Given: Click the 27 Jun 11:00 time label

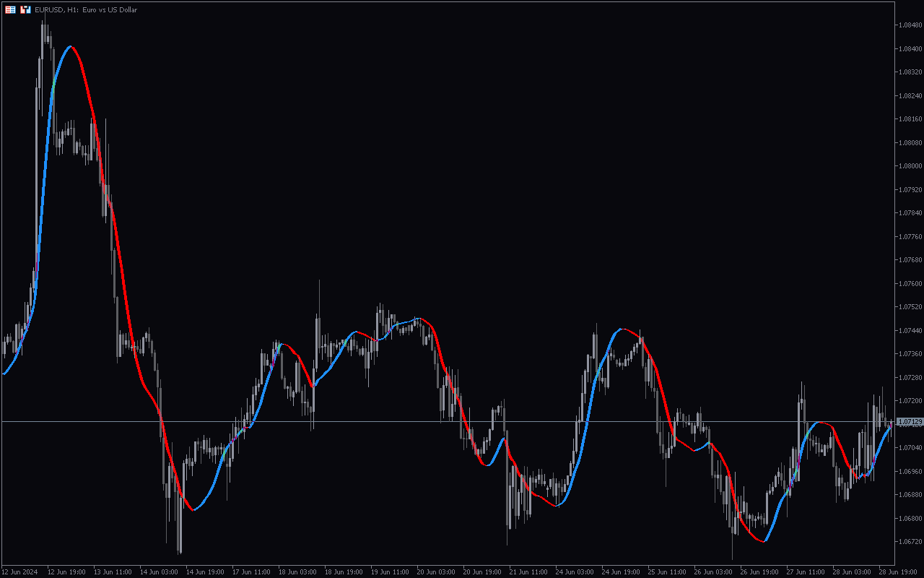Looking at the screenshot, I should 806,571.
